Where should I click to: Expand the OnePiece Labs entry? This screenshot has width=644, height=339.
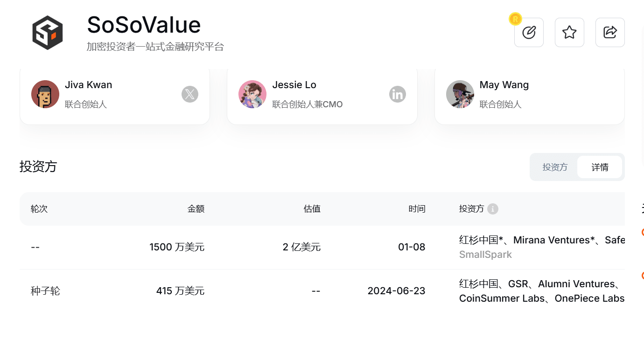click(589, 298)
